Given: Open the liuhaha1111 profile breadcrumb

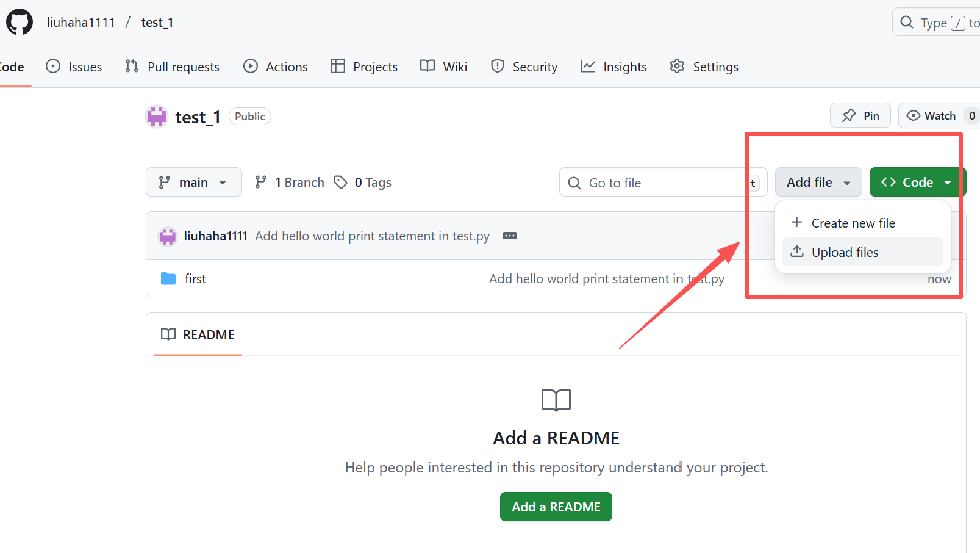Looking at the screenshot, I should [81, 23].
